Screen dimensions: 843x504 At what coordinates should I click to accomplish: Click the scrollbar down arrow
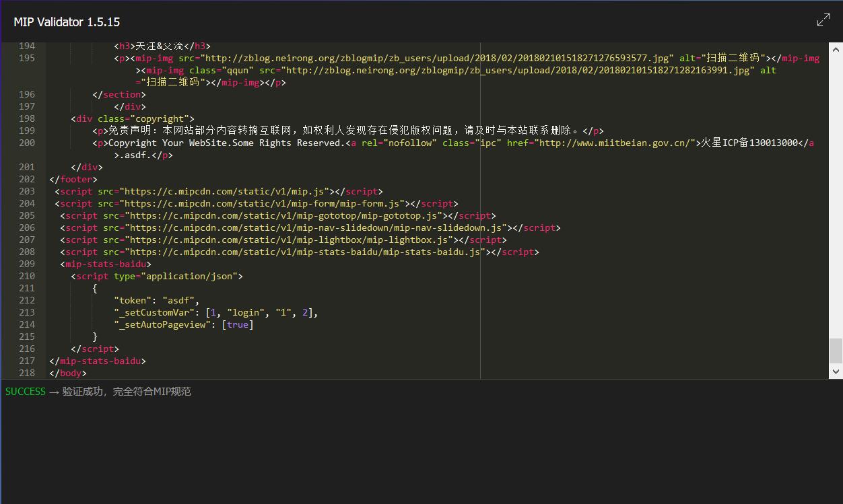coord(836,371)
